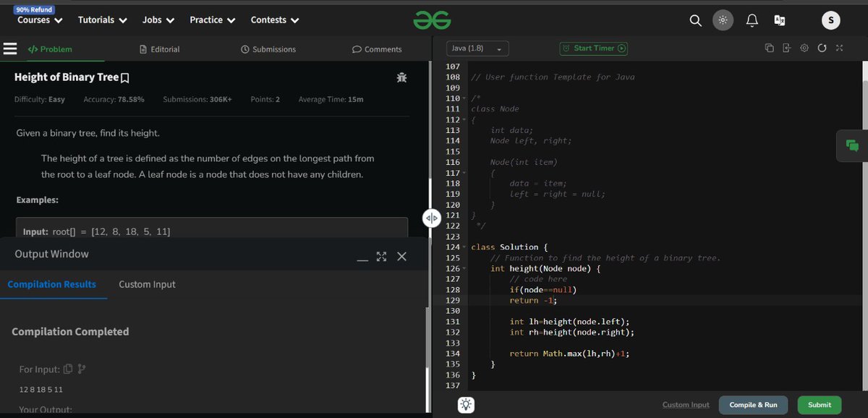Select the Compilation Results tab
868x418 pixels.
click(51, 284)
